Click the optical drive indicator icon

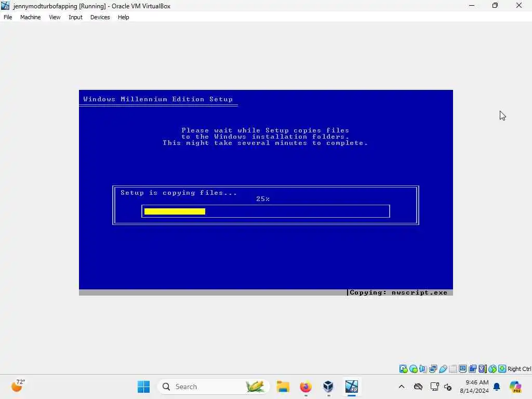413,369
